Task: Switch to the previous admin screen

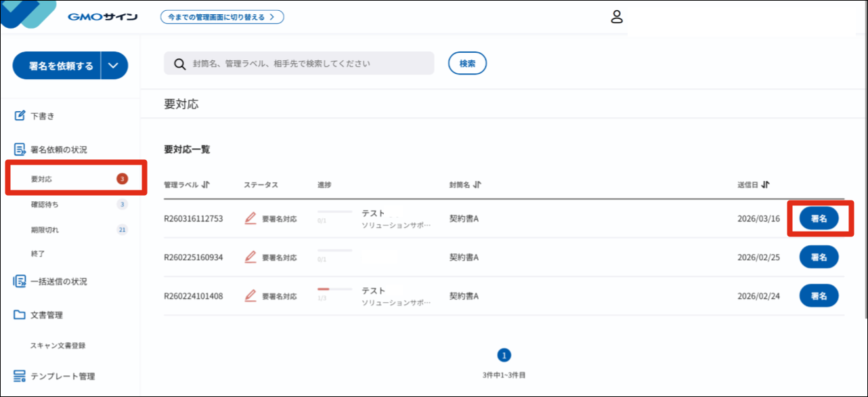Action: 221,17
